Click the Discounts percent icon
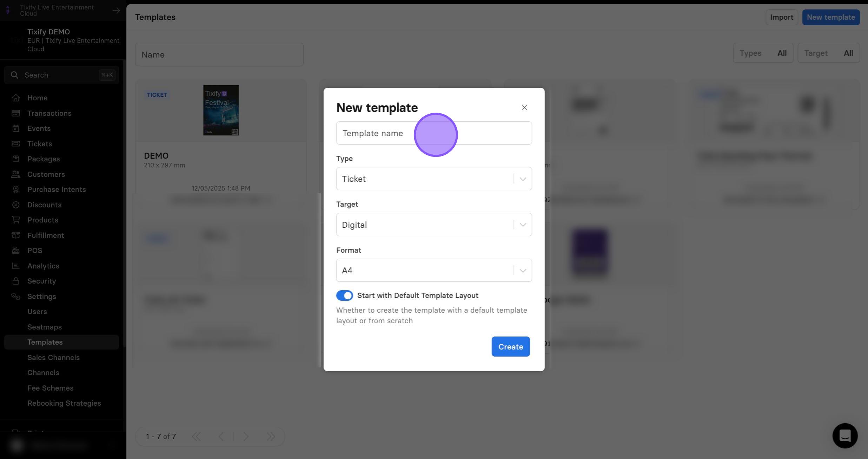868x459 pixels. 16,205
